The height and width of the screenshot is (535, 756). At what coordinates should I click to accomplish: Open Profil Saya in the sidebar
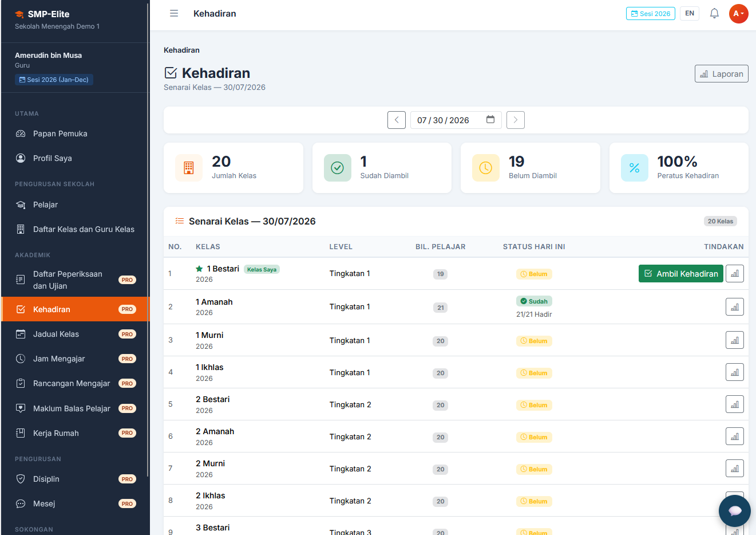74,158
